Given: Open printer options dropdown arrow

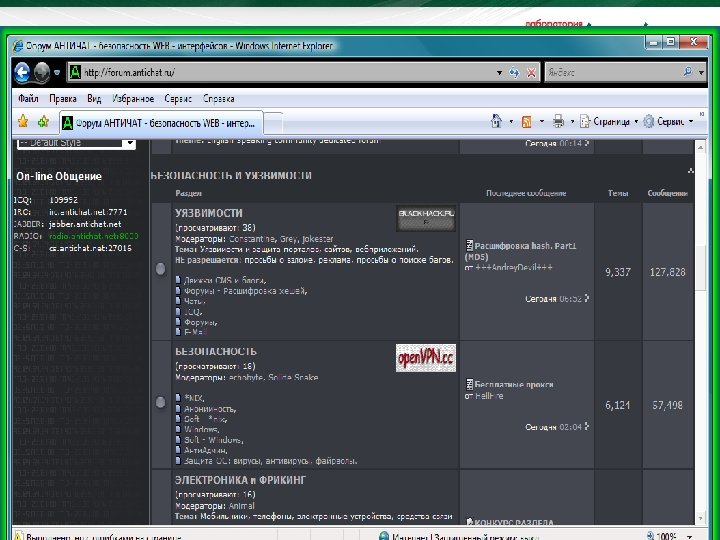Looking at the screenshot, I should click(572, 122).
